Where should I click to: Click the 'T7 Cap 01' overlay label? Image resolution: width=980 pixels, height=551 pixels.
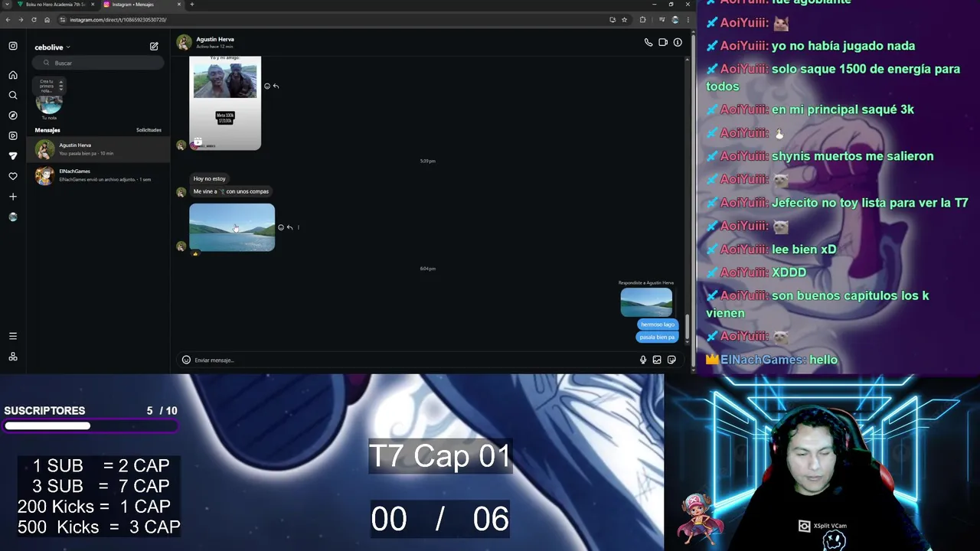point(439,456)
